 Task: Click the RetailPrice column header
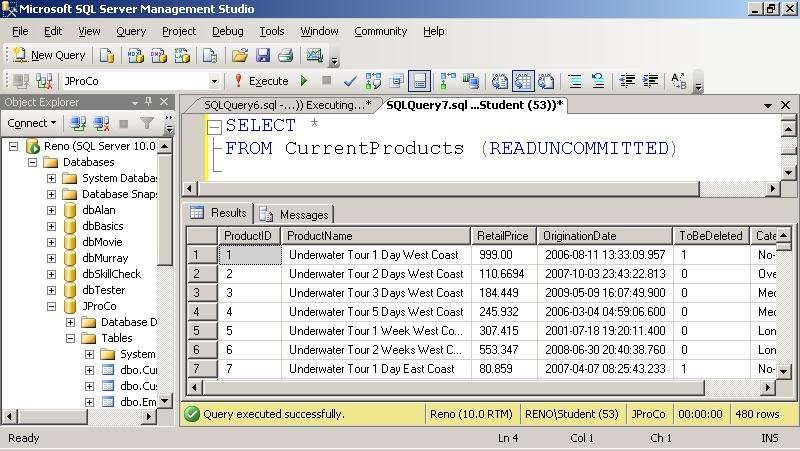tap(504, 236)
